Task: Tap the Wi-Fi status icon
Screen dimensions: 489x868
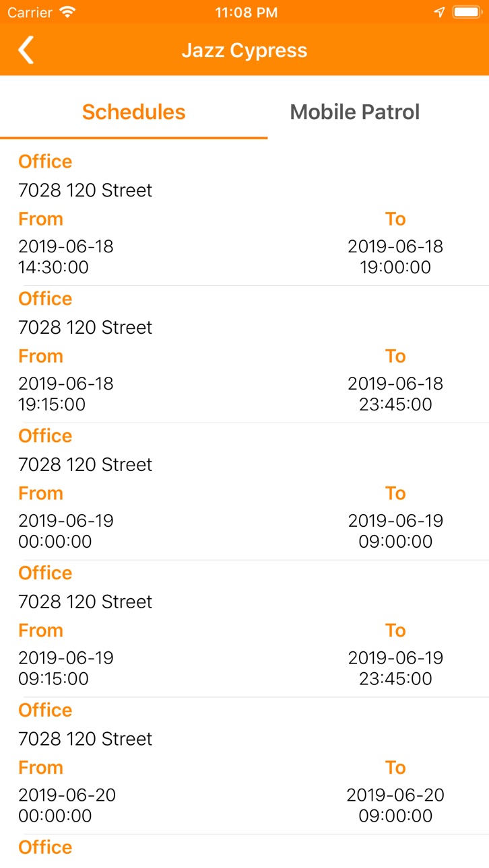Action: coord(67,12)
